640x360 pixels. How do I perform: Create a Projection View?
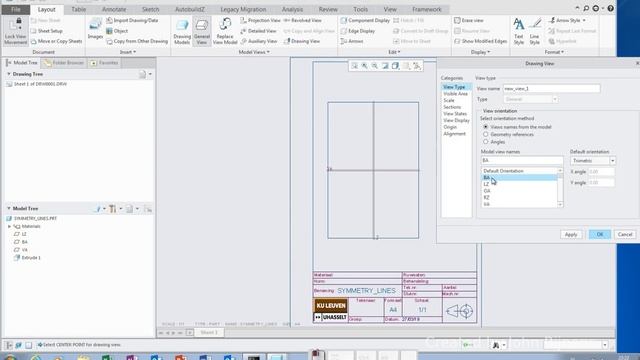(260, 20)
